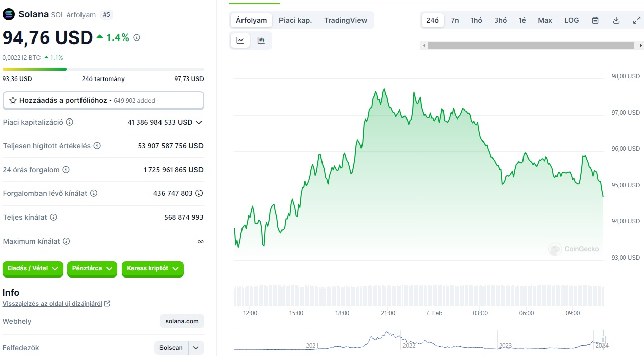
Task: Show info for Teljesen hígított értékelés
Action: pos(97,146)
